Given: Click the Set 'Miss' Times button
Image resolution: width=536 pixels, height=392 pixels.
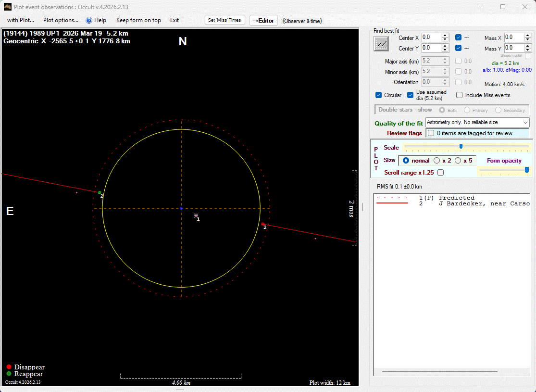Looking at the screenshot, I should tap(224, 20).
